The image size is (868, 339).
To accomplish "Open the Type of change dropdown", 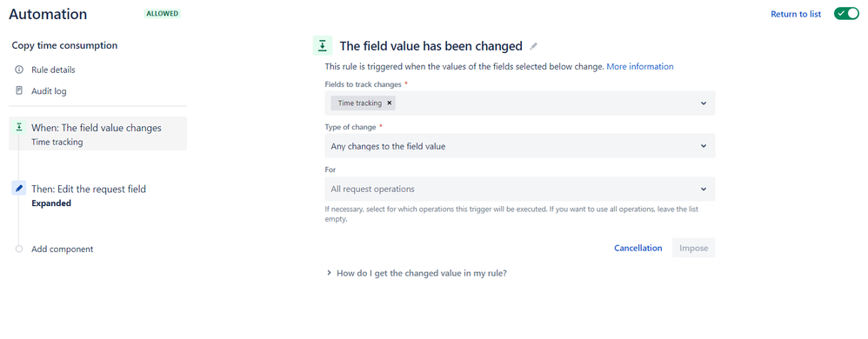I will pyautogui.click(x=520, y=146).
